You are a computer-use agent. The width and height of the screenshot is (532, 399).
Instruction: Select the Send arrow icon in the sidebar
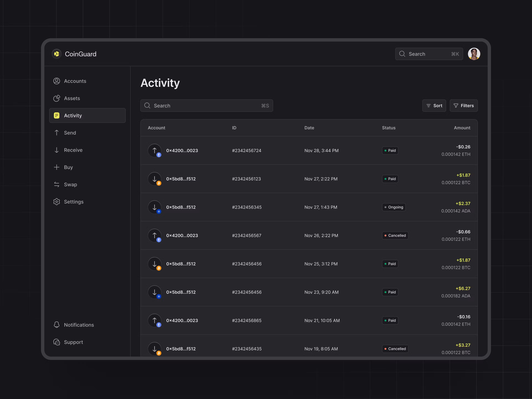pyautogui.click(x=57, y=133)
